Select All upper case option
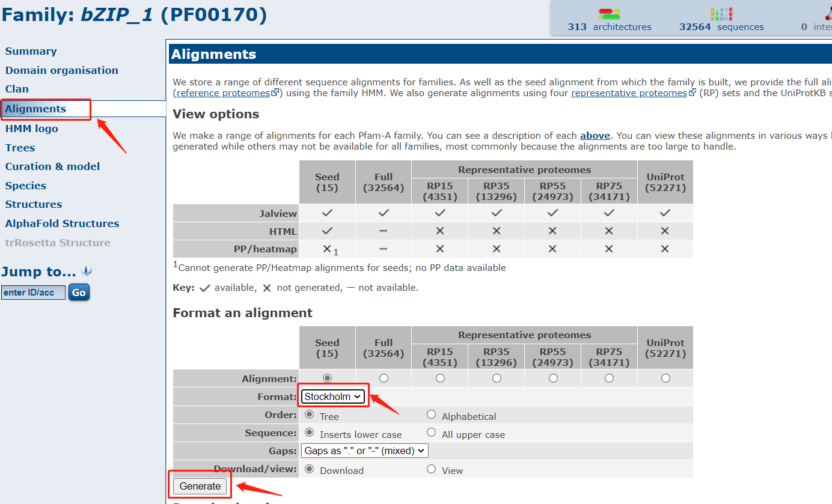This screenshot has height=504, width=832. click(x=431, y=433)
